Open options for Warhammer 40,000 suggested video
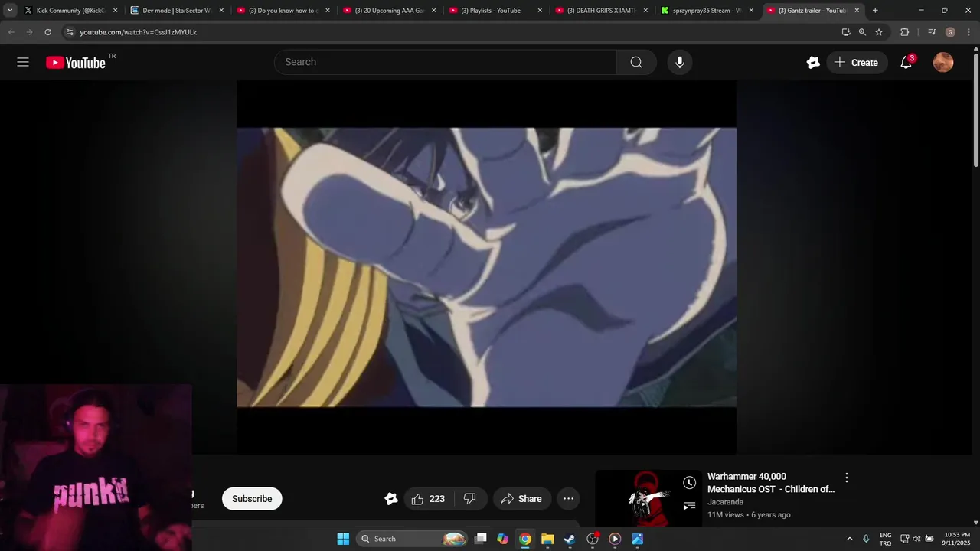Viewport: 980px width, 551px height. [x=846, y=478]
